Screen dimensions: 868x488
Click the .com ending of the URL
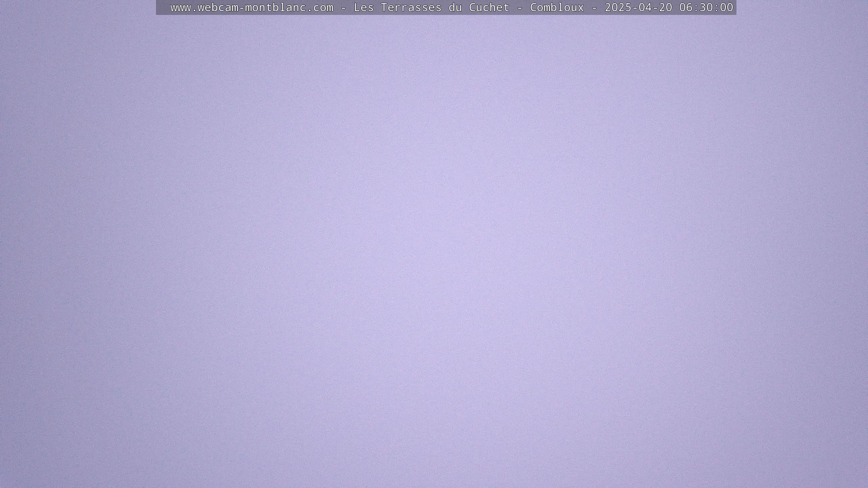coord(320,7)
